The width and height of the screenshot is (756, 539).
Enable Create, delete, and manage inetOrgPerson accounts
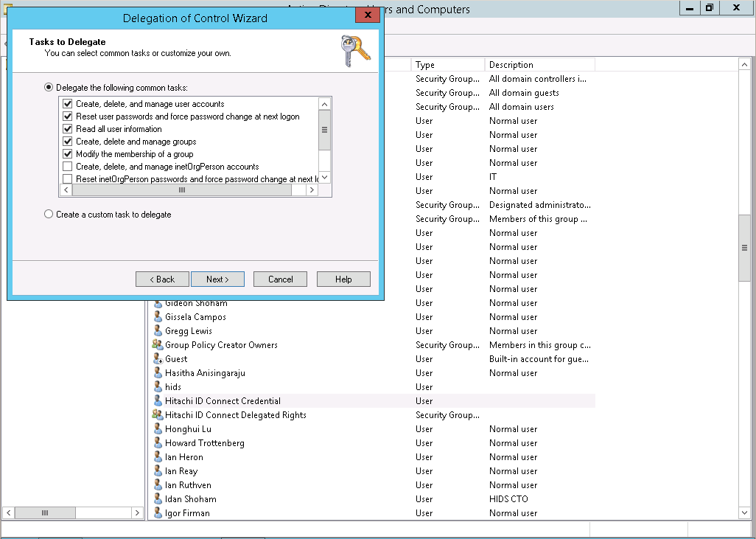click(68, 167)
